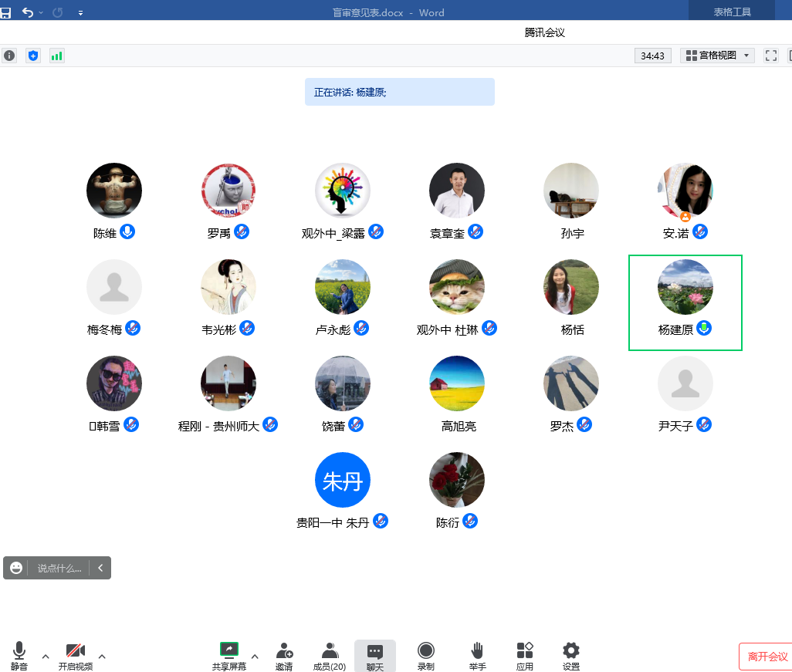The width and height of the screenshot is (792, 672).
Task: Click Word redo icon
Action: tap(58, 12)
